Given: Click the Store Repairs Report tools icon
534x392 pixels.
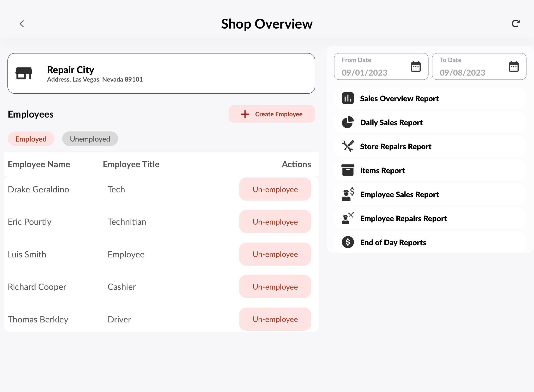Looking at the screenshot, I should (x=348, y=146).
